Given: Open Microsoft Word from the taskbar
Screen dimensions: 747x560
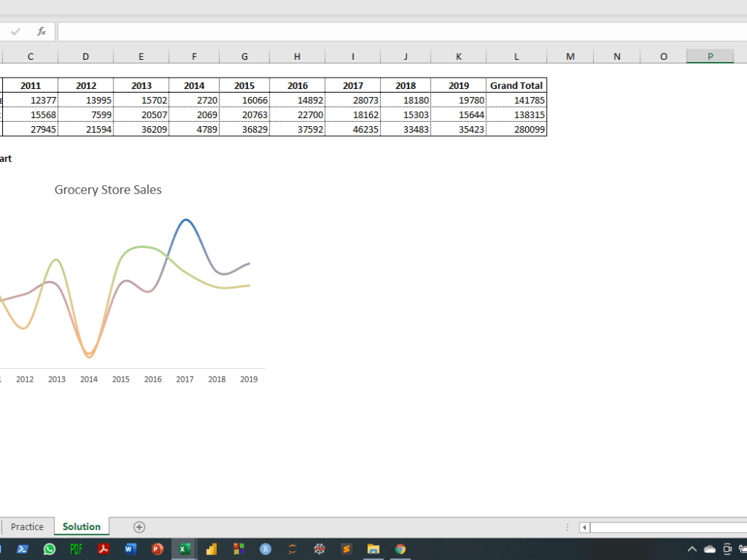Looking at the screenshot, I should click(130, 549).
